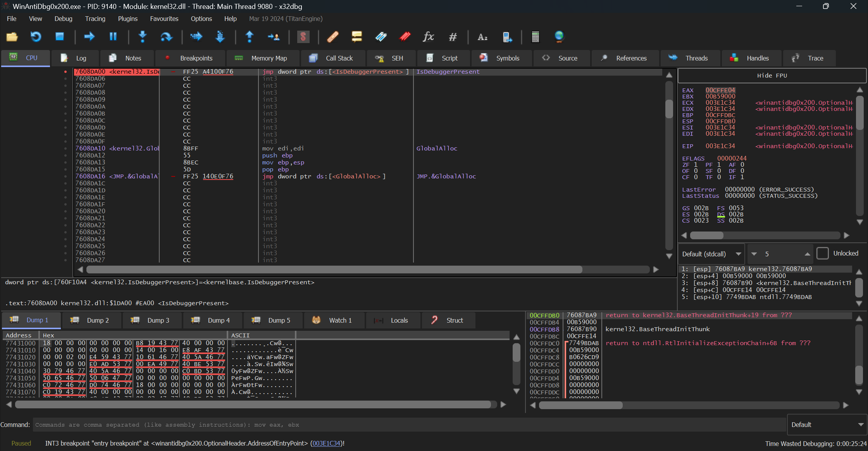Switch to the Symbols tab
The image size is (868, 451).
[x=501, y=58]
